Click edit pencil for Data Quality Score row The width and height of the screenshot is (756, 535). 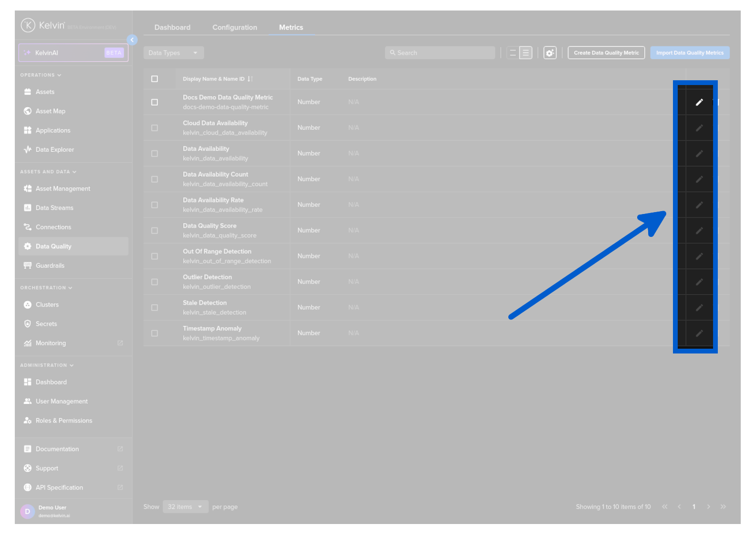[x=699, y=231]
